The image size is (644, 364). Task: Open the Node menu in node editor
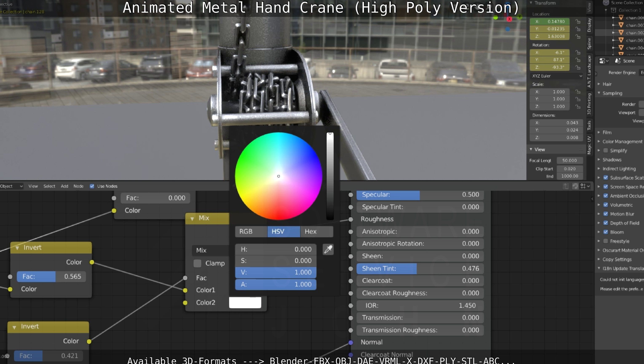click(x=79, y=186)
